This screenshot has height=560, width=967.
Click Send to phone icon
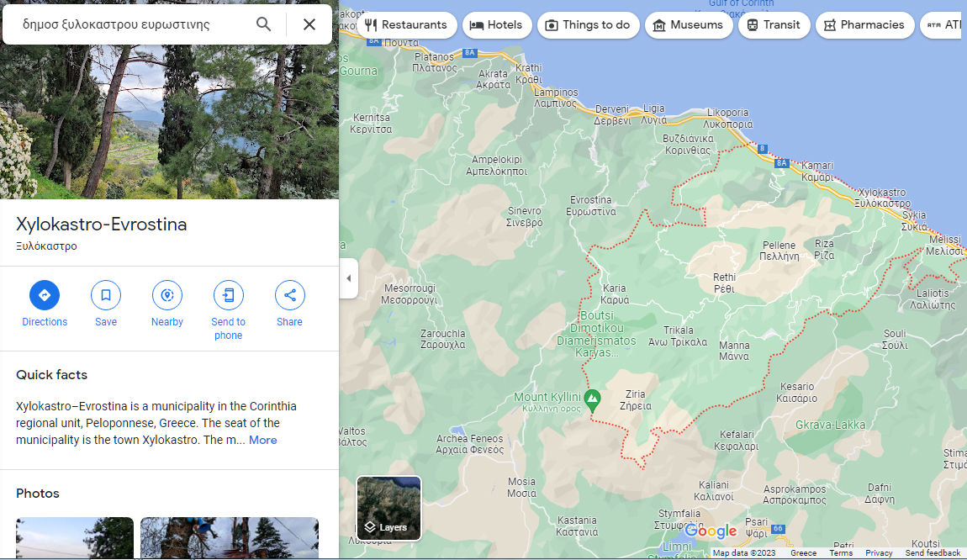228,295
